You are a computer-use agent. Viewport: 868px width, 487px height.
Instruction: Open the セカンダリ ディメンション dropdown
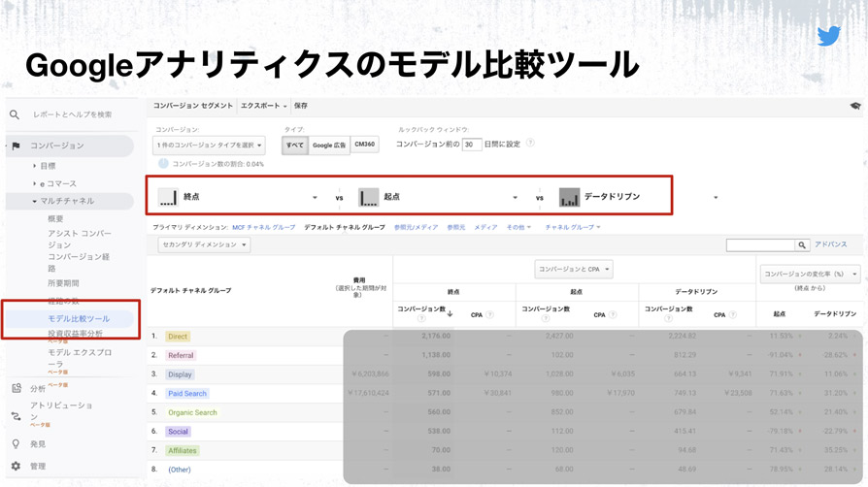[204, 244]
